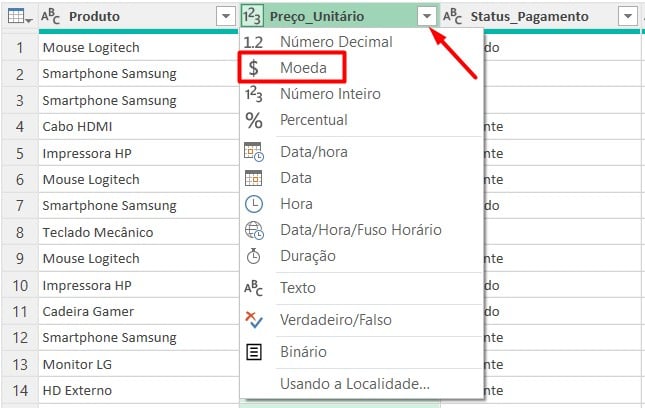Image resolution: width=645 pixels, height=408 pixels.
Task: Select the dollar sign Moeda icon
Action: 254,68
